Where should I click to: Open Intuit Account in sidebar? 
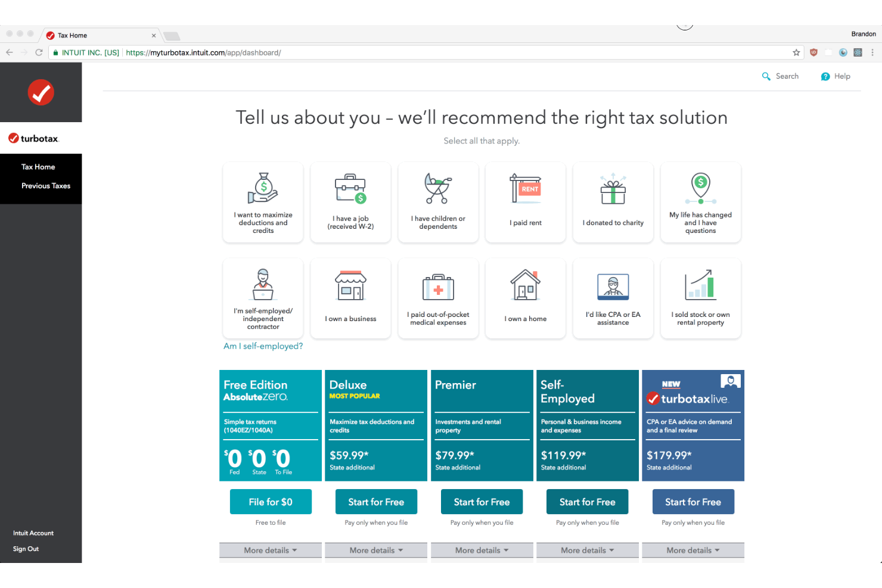pos(33,533)
